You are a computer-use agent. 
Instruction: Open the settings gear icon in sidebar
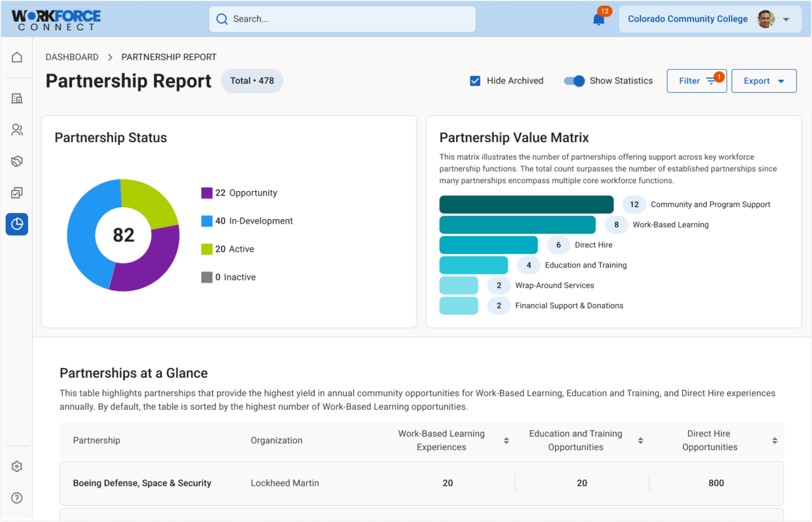[17, 467]
